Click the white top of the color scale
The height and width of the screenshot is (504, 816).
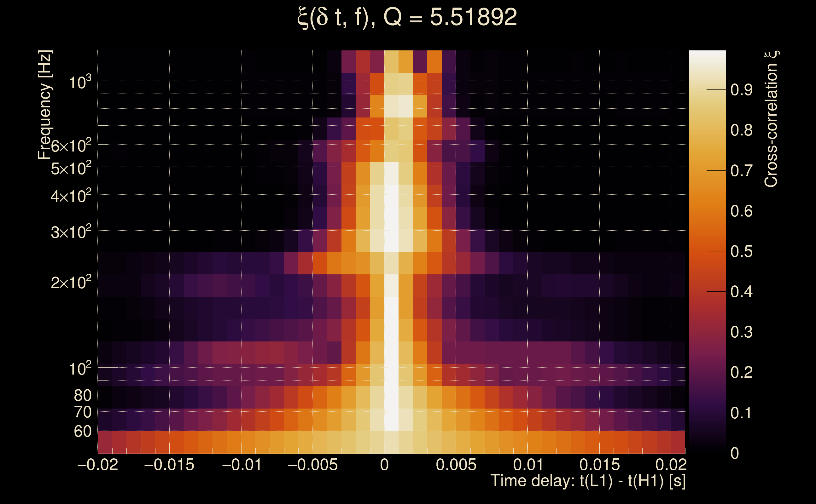tap(707, 57)
